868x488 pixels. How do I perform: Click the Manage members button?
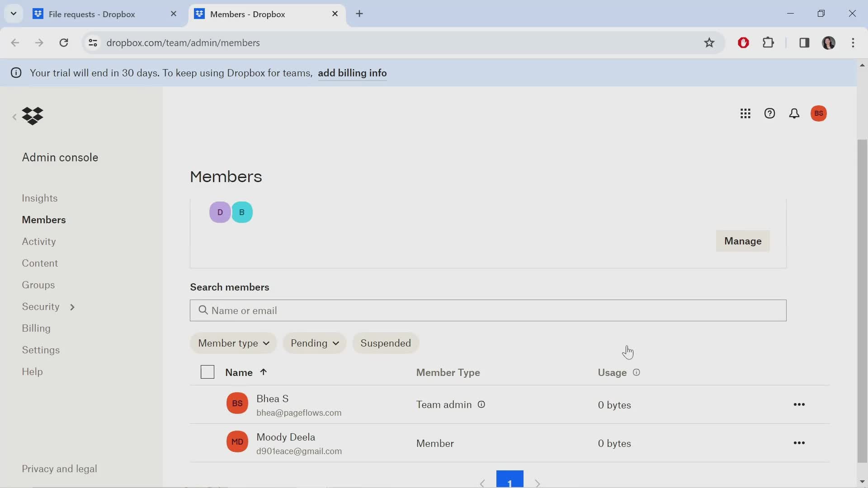[x=743, y=241]
